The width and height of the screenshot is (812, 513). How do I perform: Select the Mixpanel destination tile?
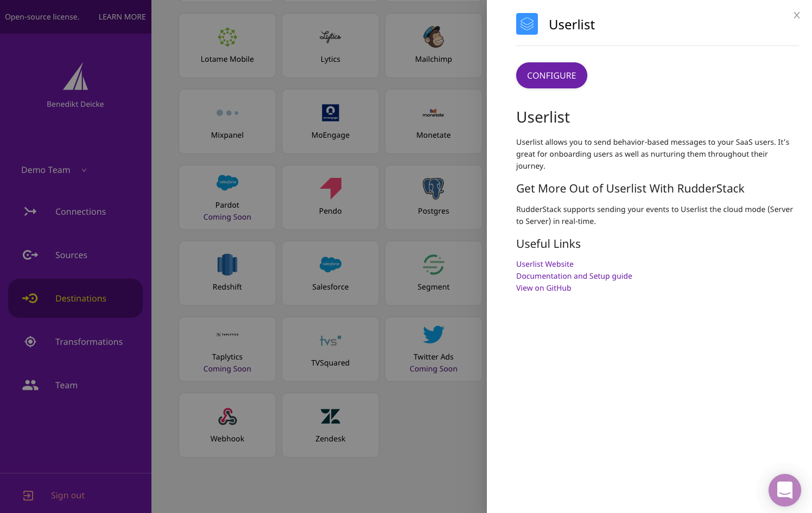tap(227, 121)
